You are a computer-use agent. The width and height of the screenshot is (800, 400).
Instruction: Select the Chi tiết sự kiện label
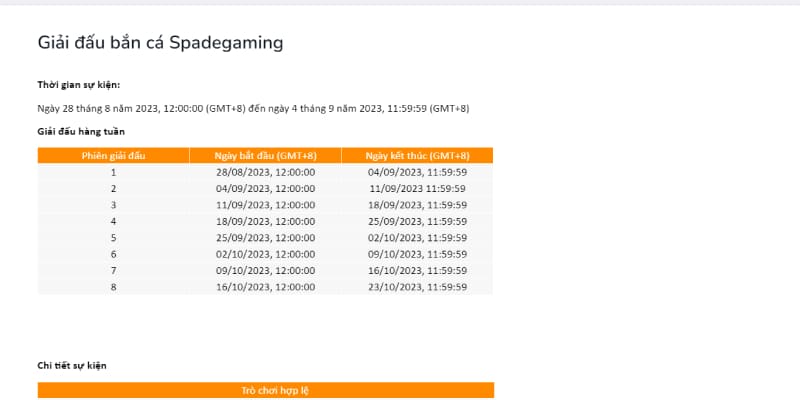(x=72, y=365)
